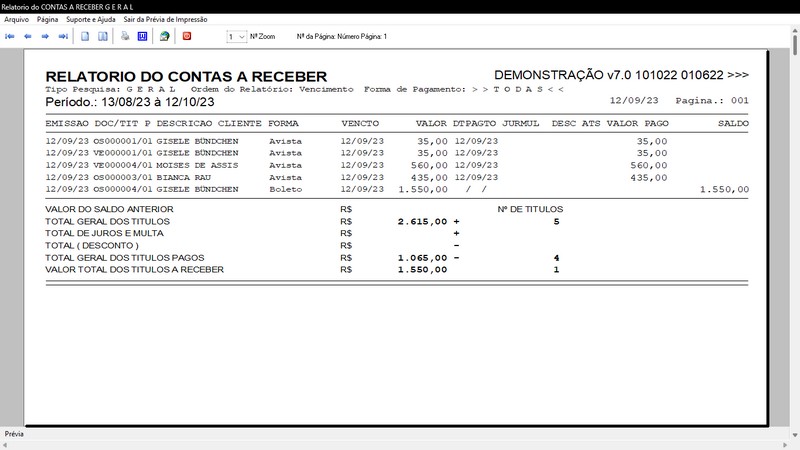
Task: Click the VENCTO column header
Action: (360, 123)
